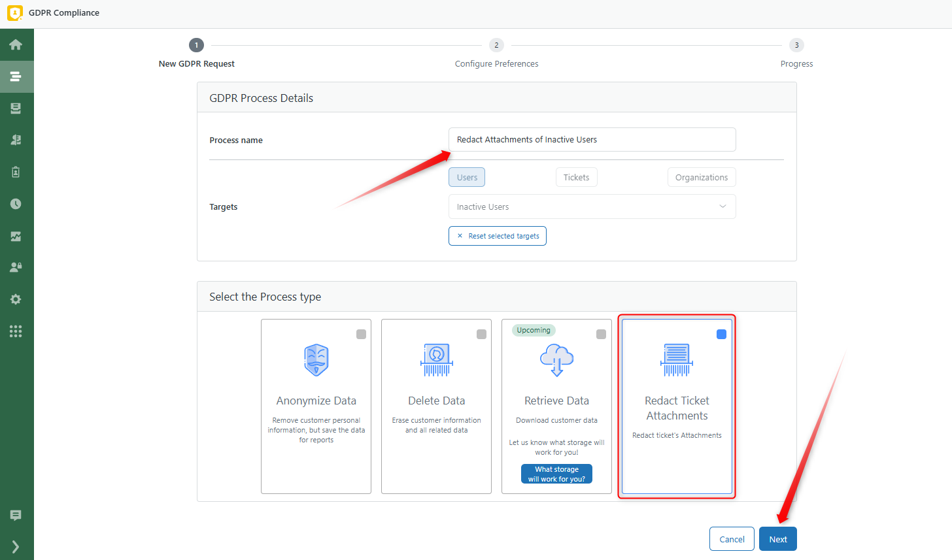The image size is (952, 560).
Task: Click the Anonymize Data mask icon
Action: coord(316,360)
